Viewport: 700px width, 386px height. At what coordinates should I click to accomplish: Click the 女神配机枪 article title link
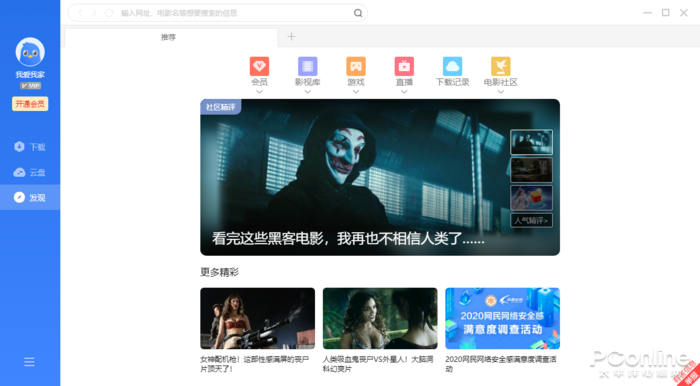(255, 364)
